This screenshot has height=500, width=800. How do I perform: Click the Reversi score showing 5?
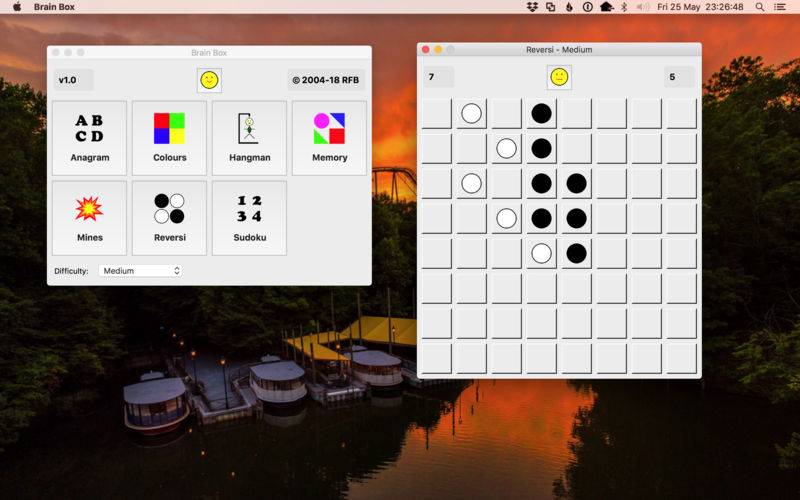tap(679, 77)
